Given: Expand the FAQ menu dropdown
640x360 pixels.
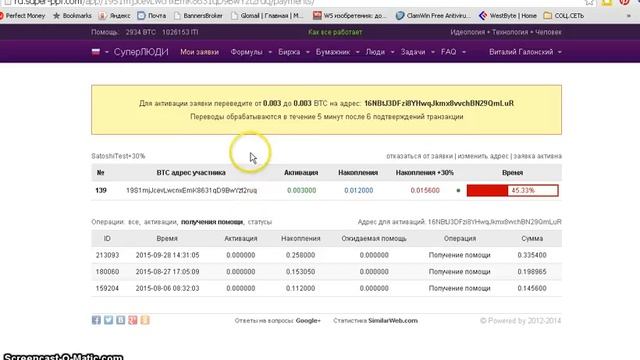Looking at the screenshot, I should 464,52.
